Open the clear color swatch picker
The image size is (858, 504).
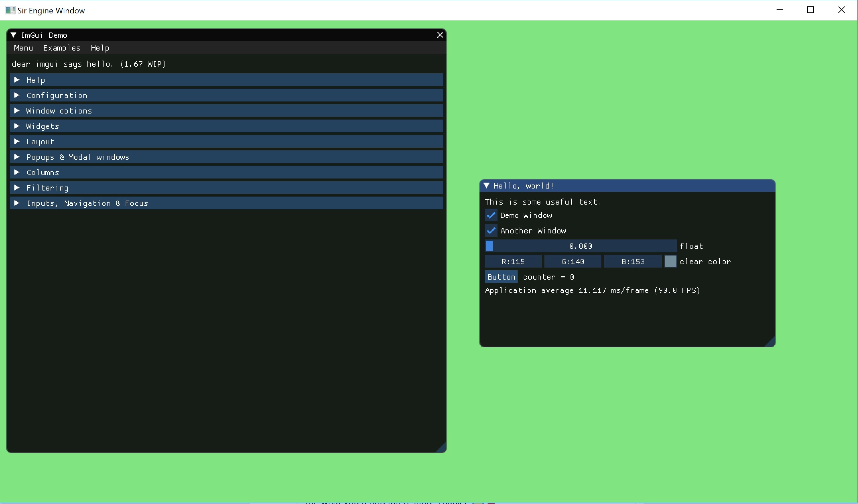pyautogui.click(x=670, y=261)
